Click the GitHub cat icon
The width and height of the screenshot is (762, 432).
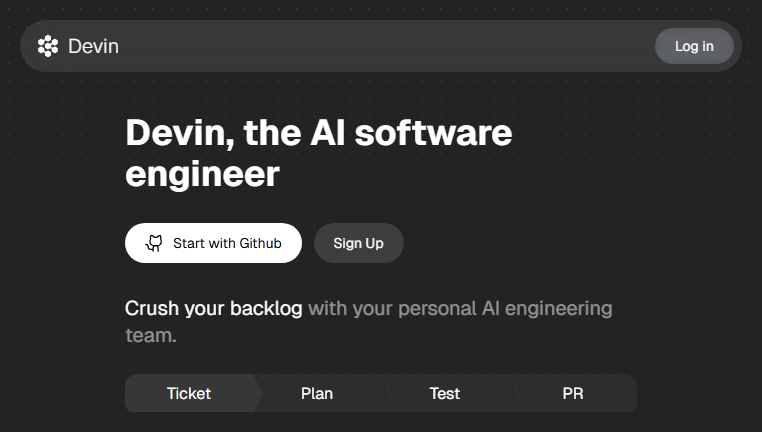[x=154, y=243]
